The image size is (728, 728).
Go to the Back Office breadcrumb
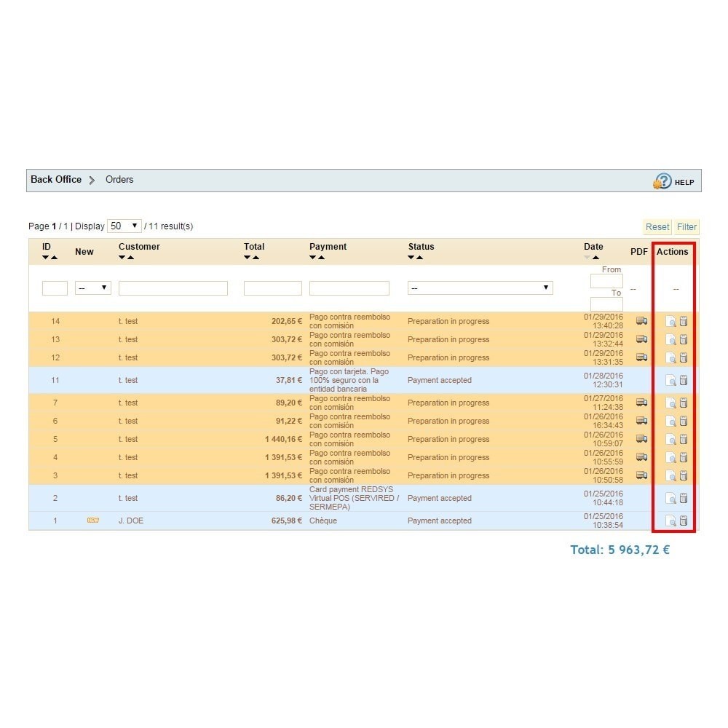pyautogui.click(x=56, y=180)
